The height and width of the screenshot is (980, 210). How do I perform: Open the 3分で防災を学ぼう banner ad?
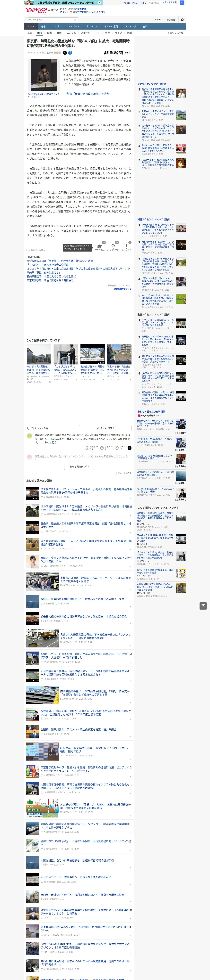(64, 3)
